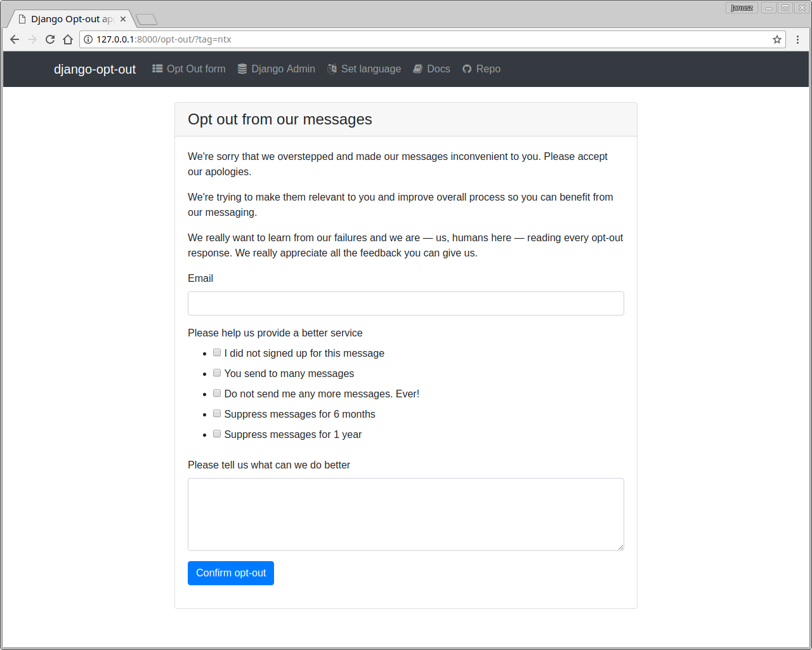Image resolution: width=812 pixels, height=650 pixels.
Task: Click the browser home icon
Action: click(68, 39)
